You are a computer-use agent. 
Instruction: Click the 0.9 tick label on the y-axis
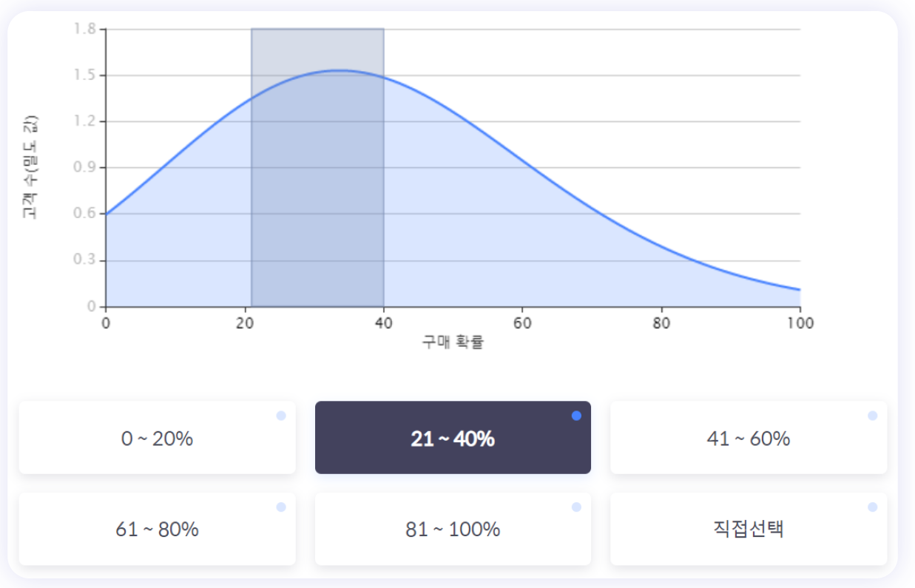[86, 168]
